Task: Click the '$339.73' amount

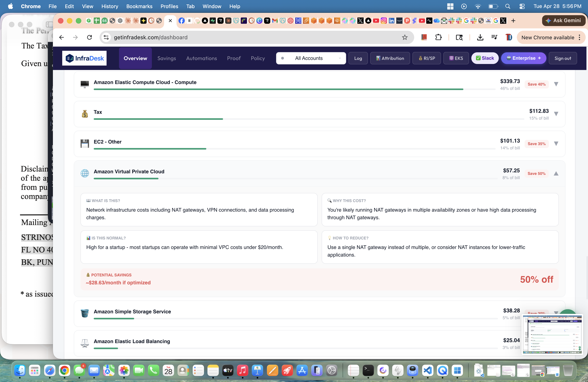Action: pyautogui.click(x=510, y=81)
